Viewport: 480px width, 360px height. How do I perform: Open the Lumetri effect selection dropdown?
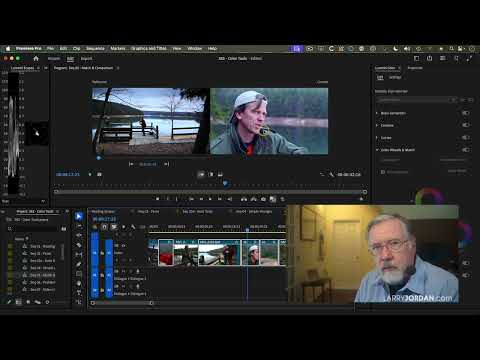(416, 100)
